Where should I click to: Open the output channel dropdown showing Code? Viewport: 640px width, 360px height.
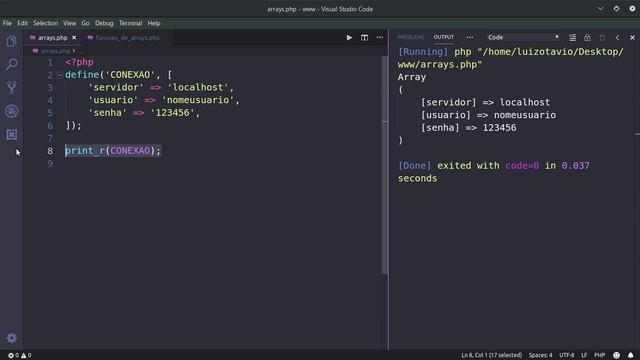click(x=523, y=37)
